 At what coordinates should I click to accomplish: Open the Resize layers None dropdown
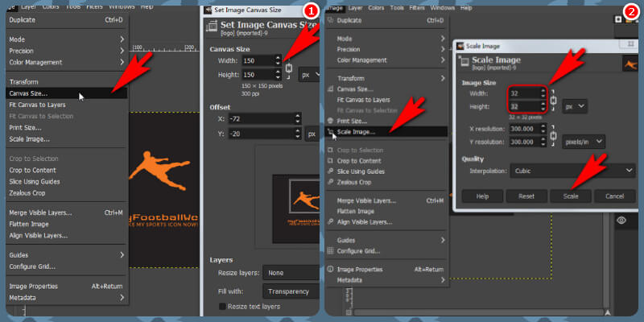coord(290,273)
